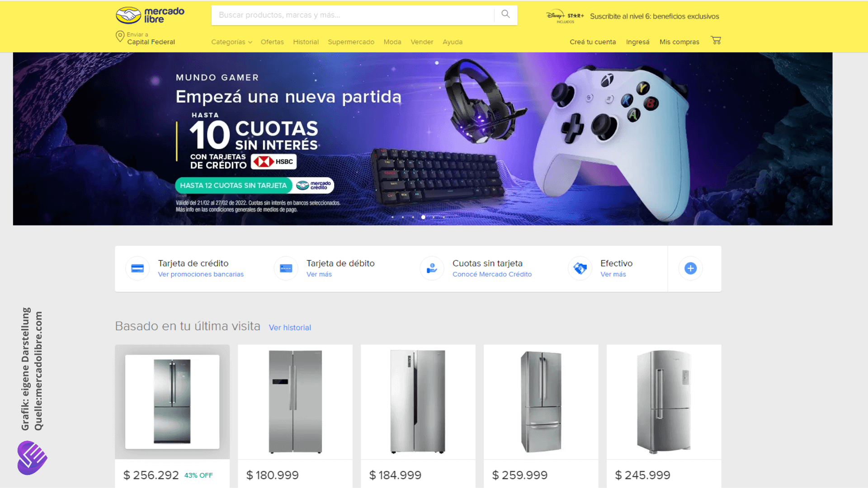Click the blue plus icon for more payments
The image size is (868, 488).
[690, 268]
